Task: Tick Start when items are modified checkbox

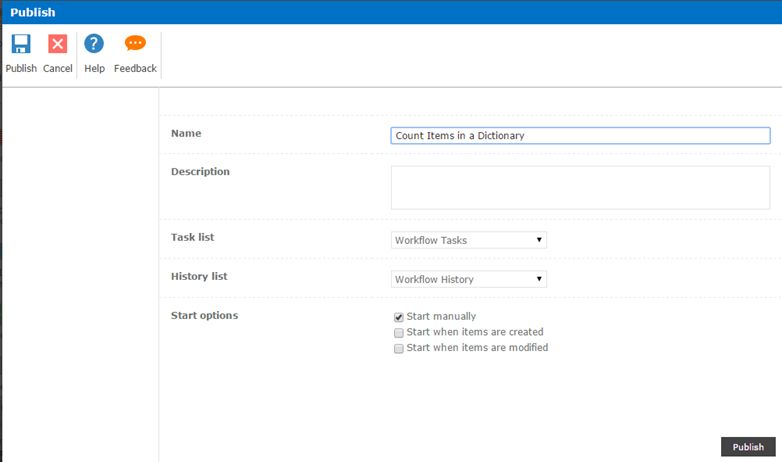Action: (399, 349)
